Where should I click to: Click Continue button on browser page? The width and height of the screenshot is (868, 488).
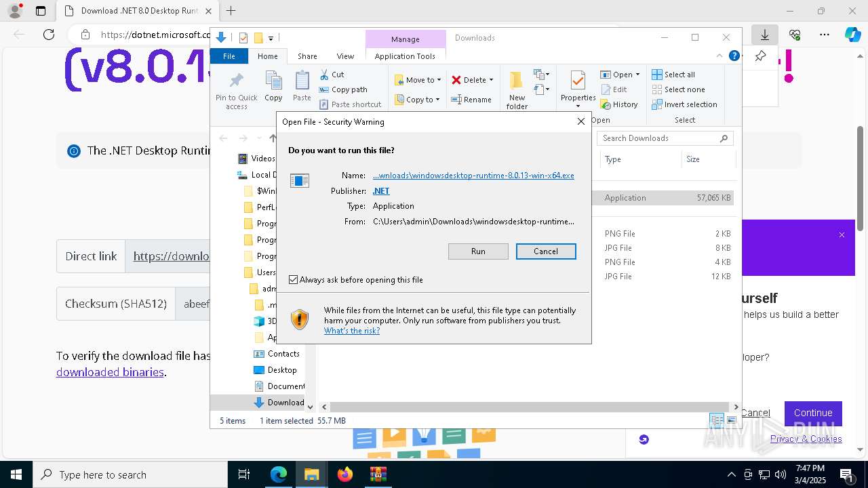pyautogui.click(x=813, y=413)
